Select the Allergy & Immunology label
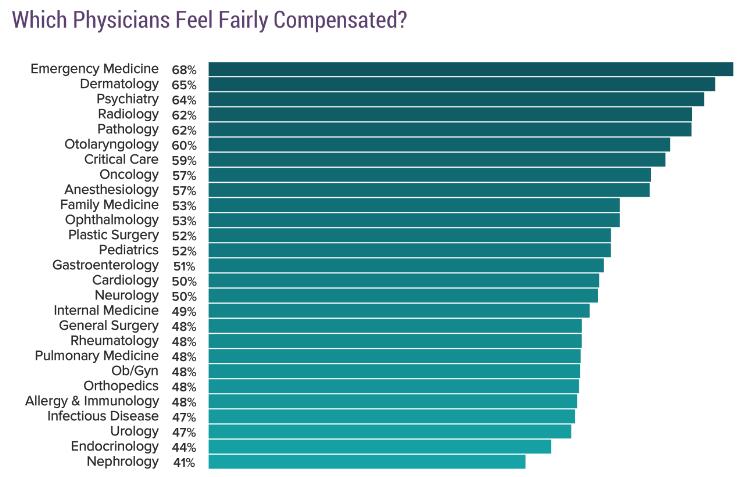 [x=92, y=400]
